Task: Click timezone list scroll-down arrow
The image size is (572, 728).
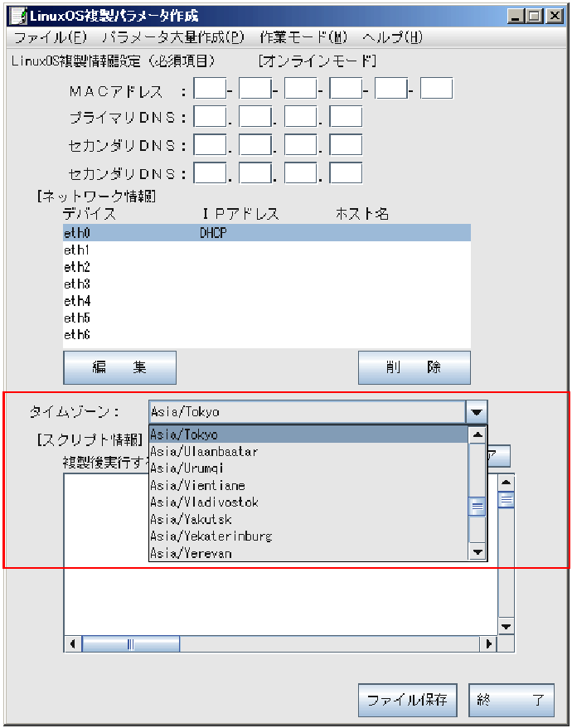Action: [477, 552]
